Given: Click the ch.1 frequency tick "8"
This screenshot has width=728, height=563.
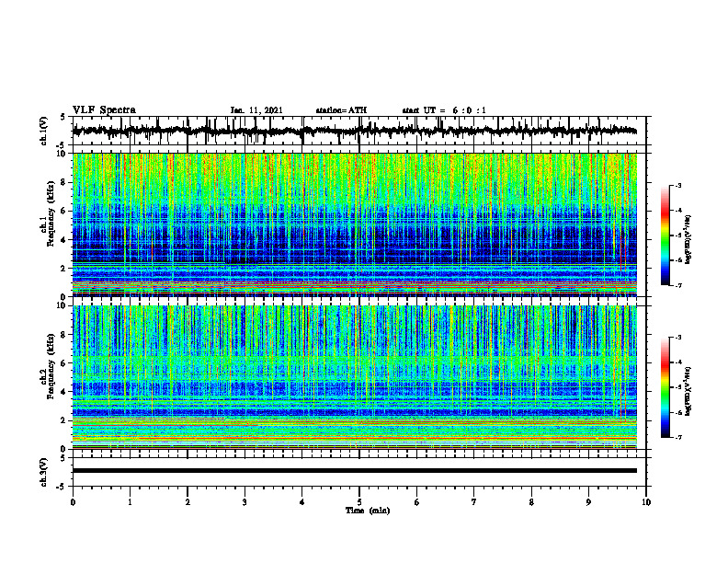Looking at the screenshot, I should [64, 182].
